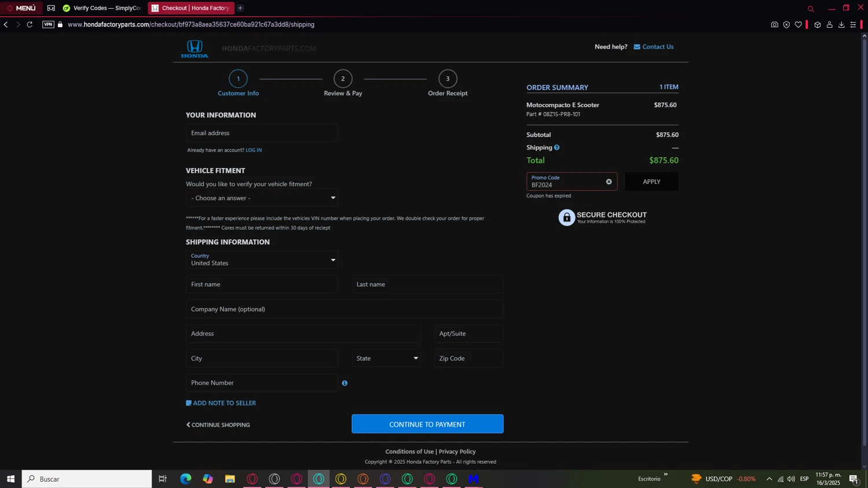Open the profile account icon
This screenshot has width=868, height=488.
829,24
